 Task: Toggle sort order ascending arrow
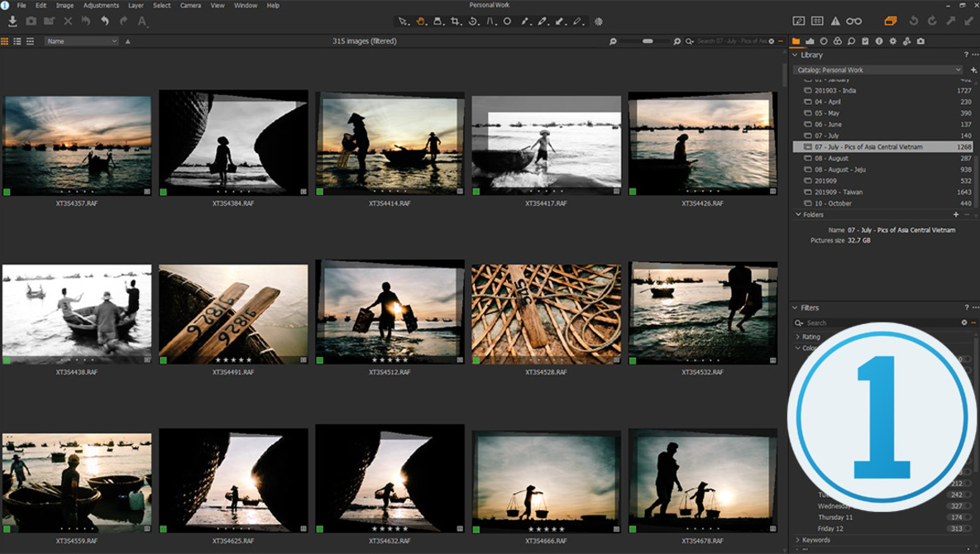point(127,41)
